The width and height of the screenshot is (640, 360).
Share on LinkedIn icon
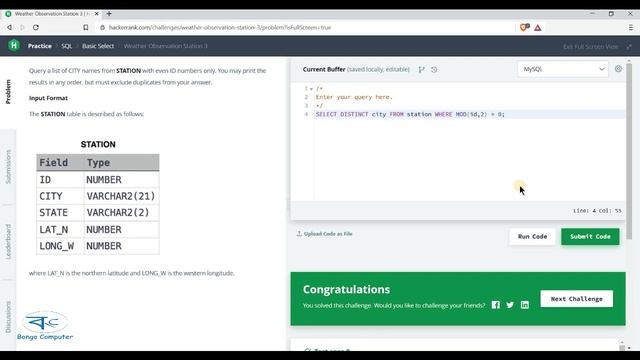(525, 305)
